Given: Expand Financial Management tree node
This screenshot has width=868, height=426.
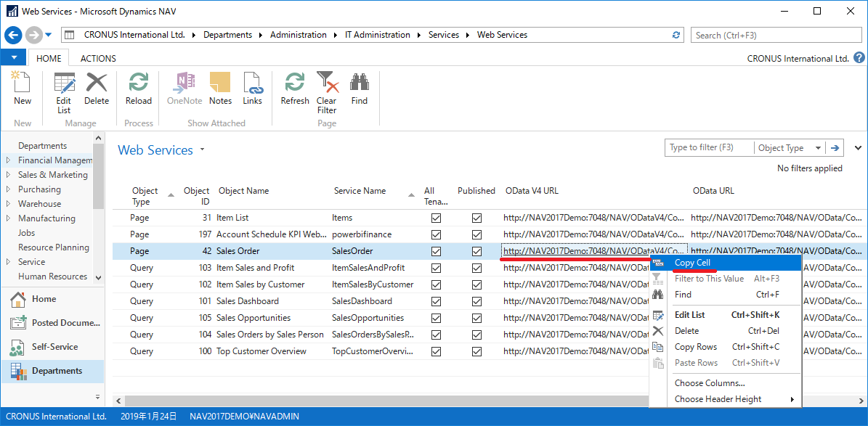Looking at the screenshot, I should [8, 160].
